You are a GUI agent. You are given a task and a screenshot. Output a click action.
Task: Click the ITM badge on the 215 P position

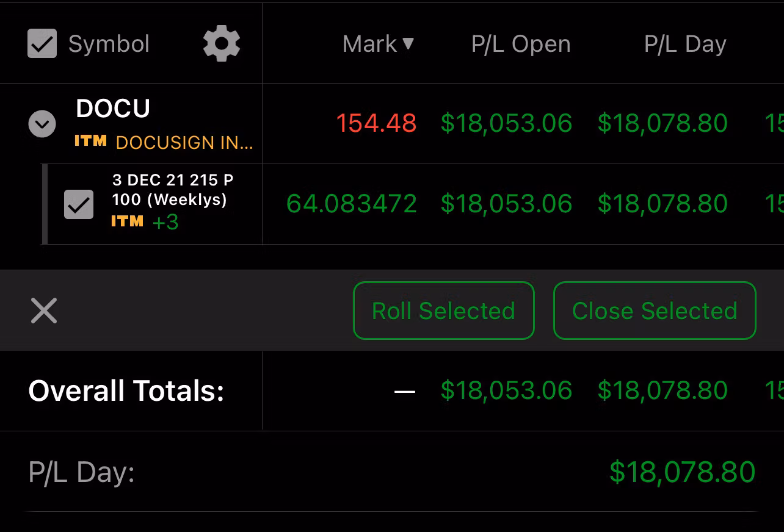tap(128, 222)
